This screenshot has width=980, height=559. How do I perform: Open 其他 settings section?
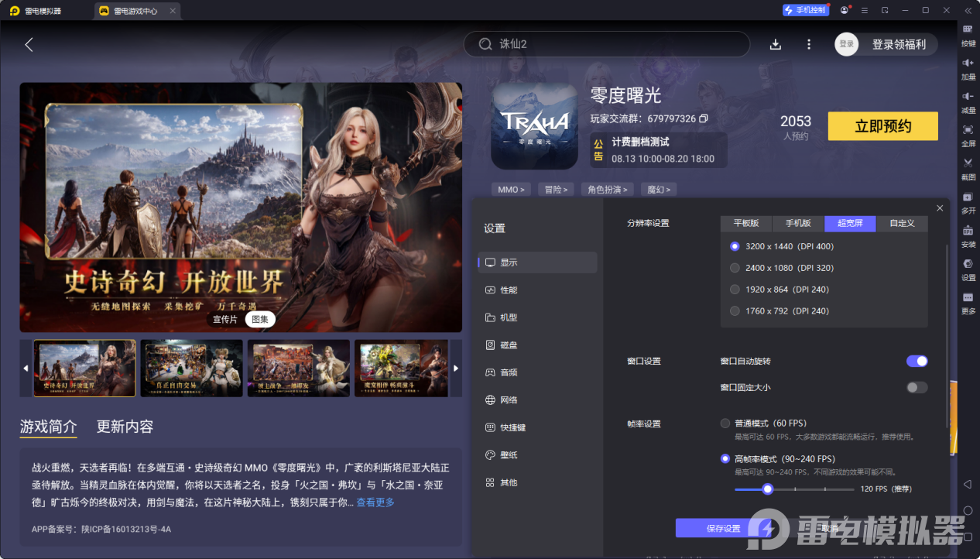538,482
